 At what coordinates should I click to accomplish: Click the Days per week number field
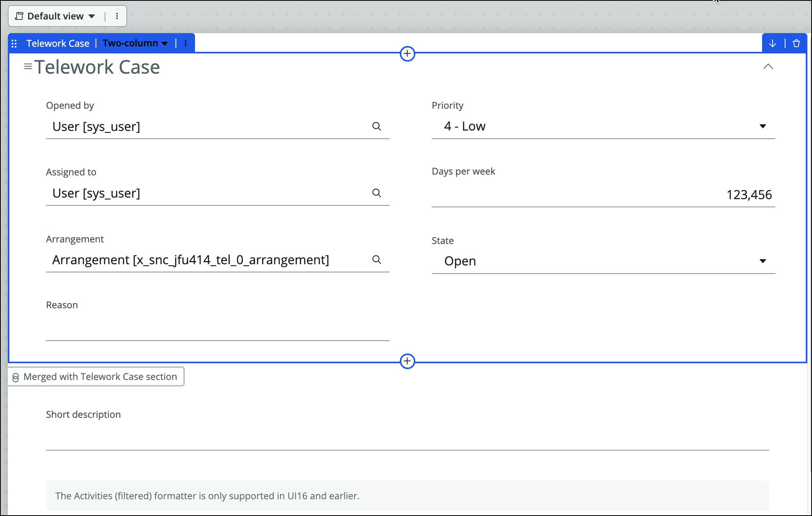603,194
